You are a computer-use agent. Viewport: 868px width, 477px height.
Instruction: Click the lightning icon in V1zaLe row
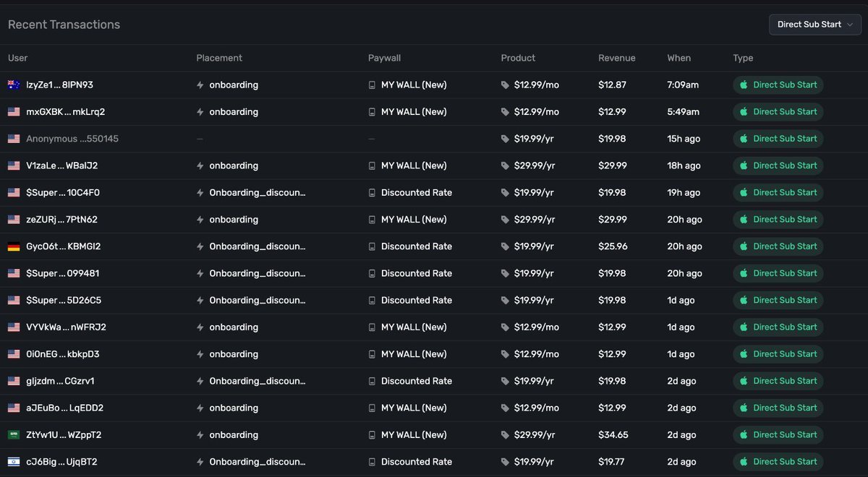coord(200,166)
